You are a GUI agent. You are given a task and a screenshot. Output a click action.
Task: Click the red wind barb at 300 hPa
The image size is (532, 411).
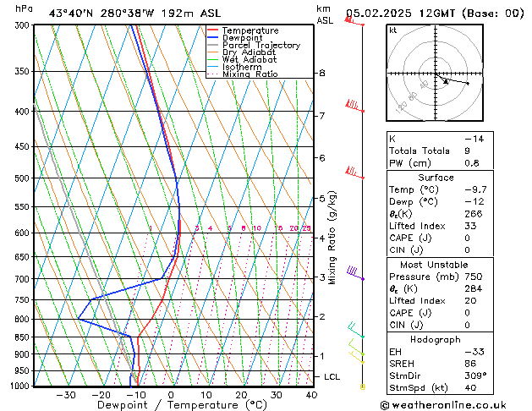click(x=354, y=21)
